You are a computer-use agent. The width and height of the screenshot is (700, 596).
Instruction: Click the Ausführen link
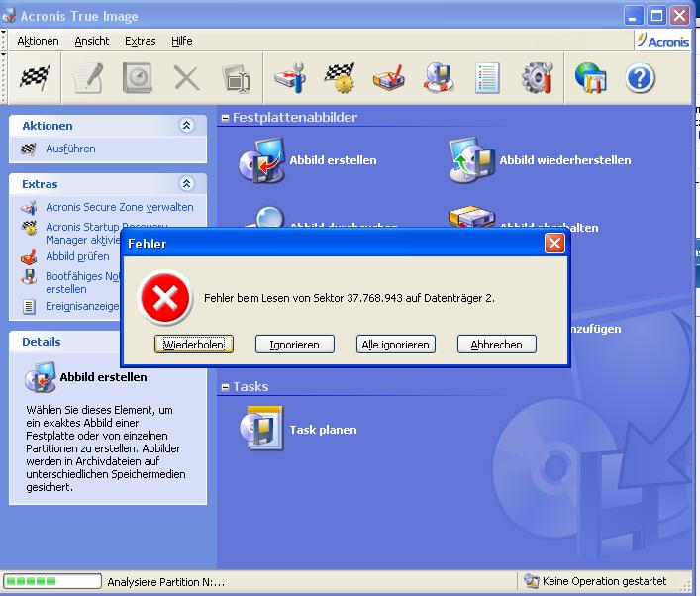pos(70,149)
